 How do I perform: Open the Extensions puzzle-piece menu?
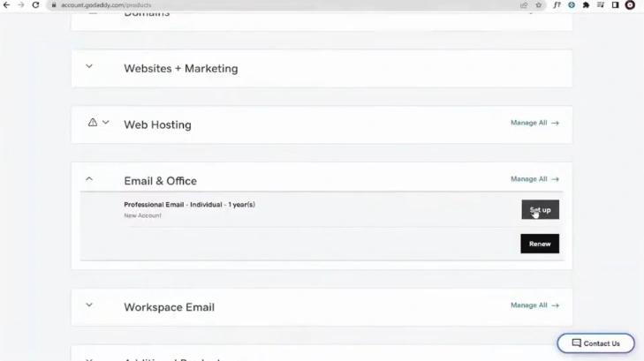(x=586, y=5)
